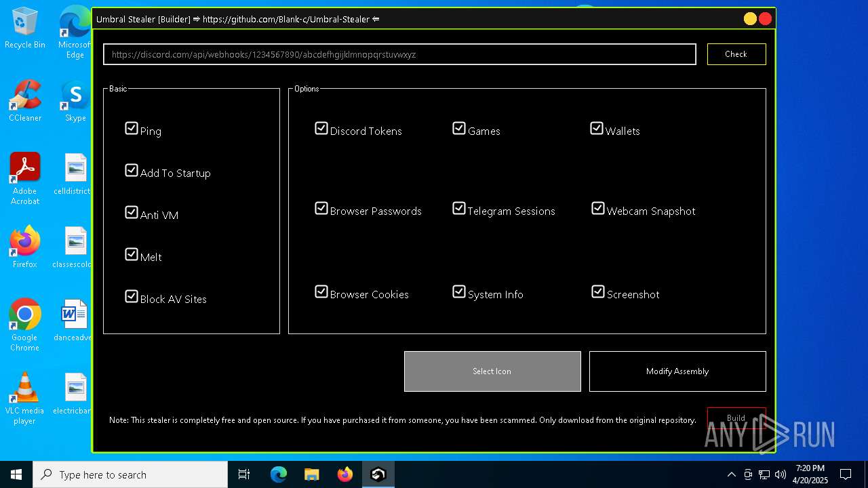Click the taskbar search box
Image resolution: width=868 pixels, height=488 pixels.
click(x=130, y=474)
